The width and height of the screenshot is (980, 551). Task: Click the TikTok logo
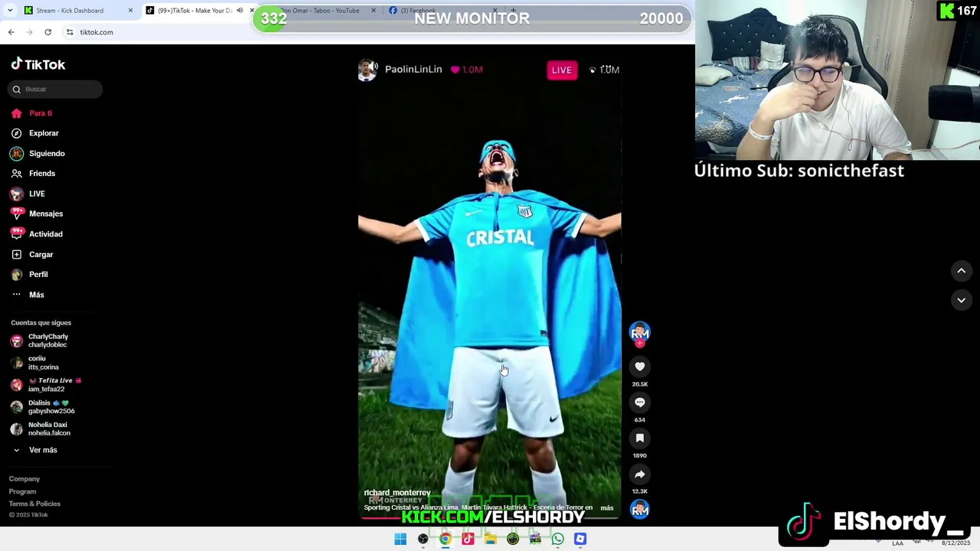pos(38,64)
